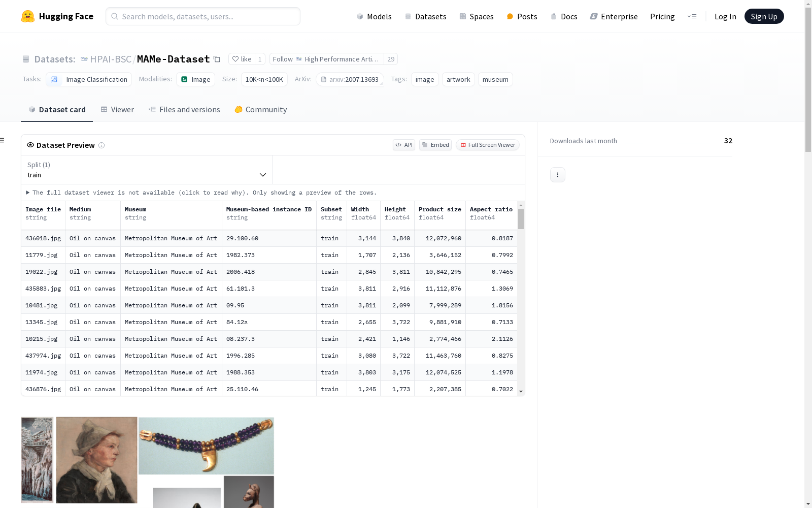The height and width of the screenshot is (508, 812).
Task: Open Posts in top navigation
Action: (x=522, y=16)
